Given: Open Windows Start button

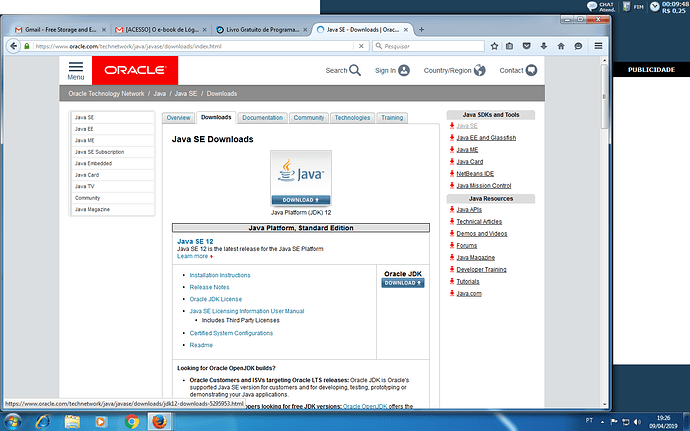Looking at the screenshot, I should [x=12, y=422].
